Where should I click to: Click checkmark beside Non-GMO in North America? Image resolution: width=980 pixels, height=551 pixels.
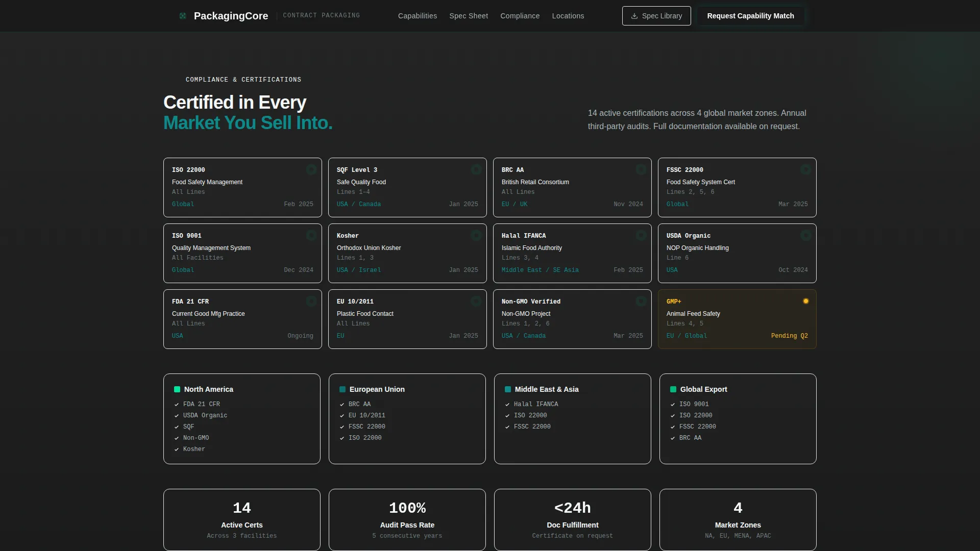(177, 438)
